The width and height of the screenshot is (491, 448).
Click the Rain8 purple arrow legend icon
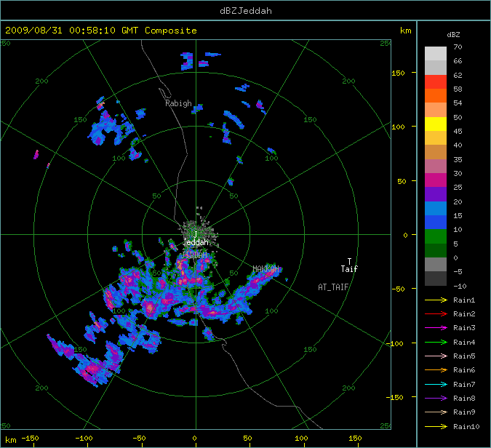pos(436,399)
